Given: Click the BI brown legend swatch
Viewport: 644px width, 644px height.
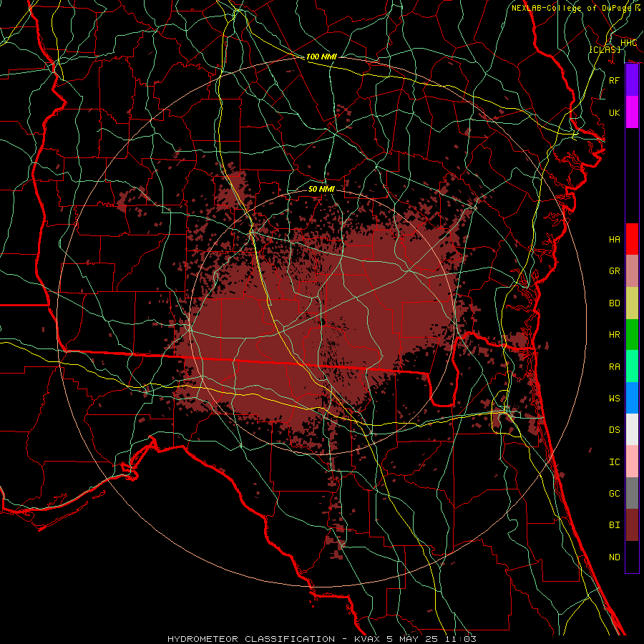Looking at the screenshot, I should point(632,525).
